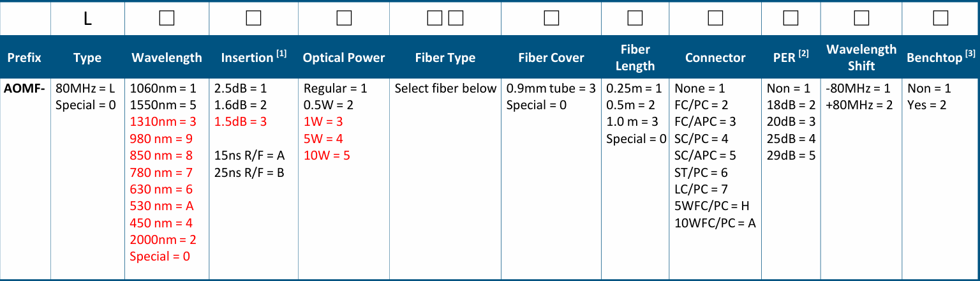
Task: Check the box above Wavelength Shift
Action: (x=860, y=19)
